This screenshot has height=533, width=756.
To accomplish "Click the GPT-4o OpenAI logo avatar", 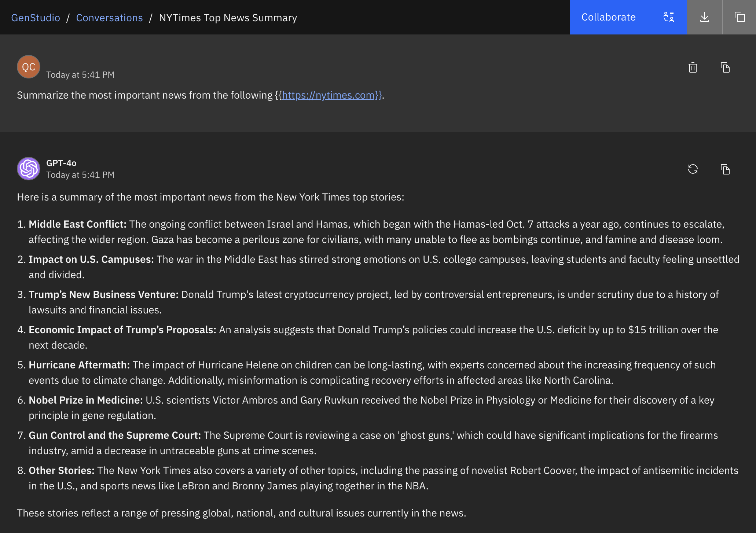I will click(x=29, y=169).
